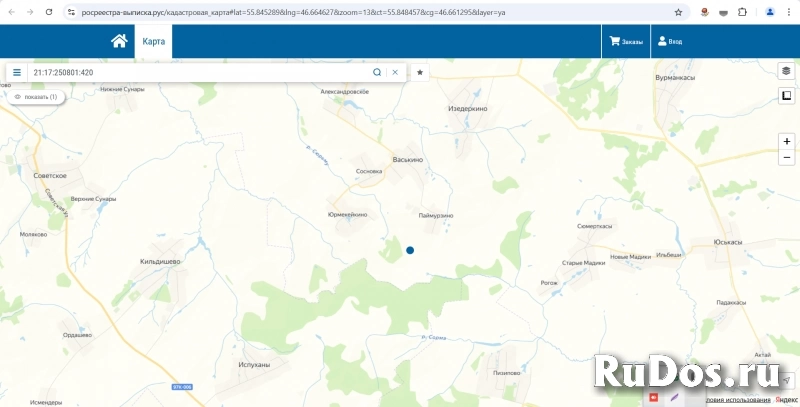800x407 pixels.
Task: Select Советское label on map
Action: 50,175
